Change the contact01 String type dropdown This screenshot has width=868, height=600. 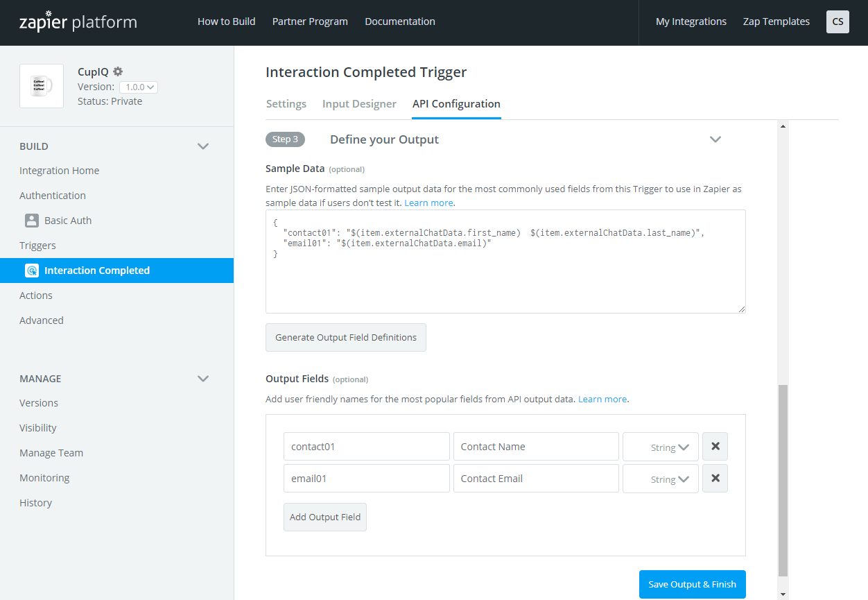(661, 447)
